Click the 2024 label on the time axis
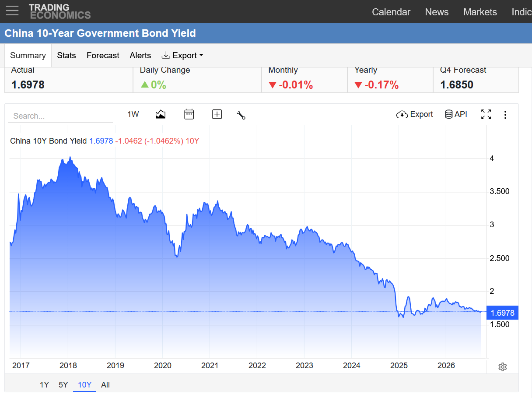The width and height of the screenshot is (532, 398). click(352, 366)
